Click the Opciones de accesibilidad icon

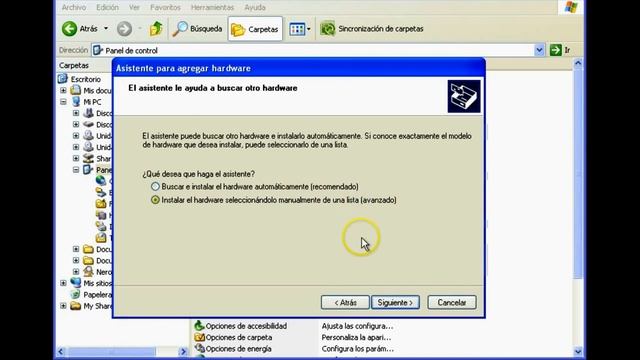click(199, 326)
